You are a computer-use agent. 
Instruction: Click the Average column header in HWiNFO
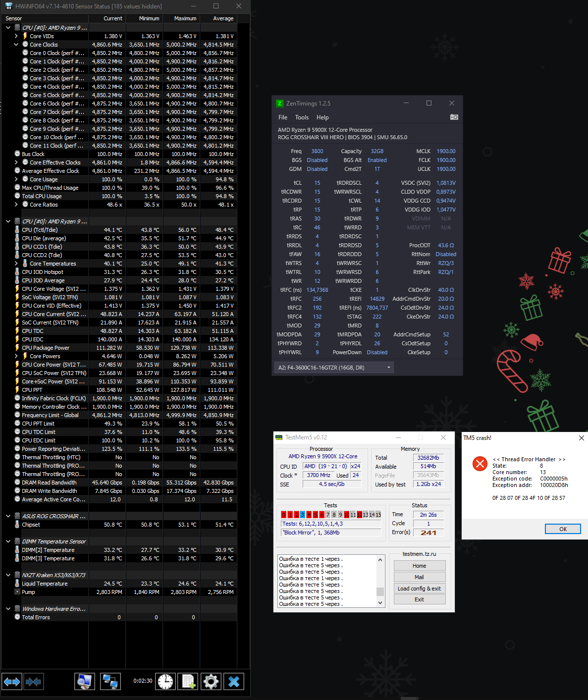218,18
